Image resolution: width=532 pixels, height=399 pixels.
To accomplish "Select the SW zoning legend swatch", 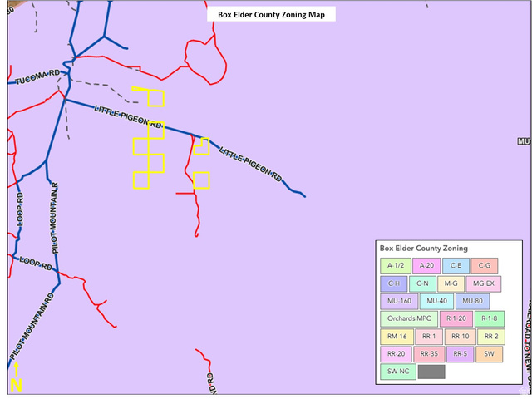I will (x=490, y=354).
